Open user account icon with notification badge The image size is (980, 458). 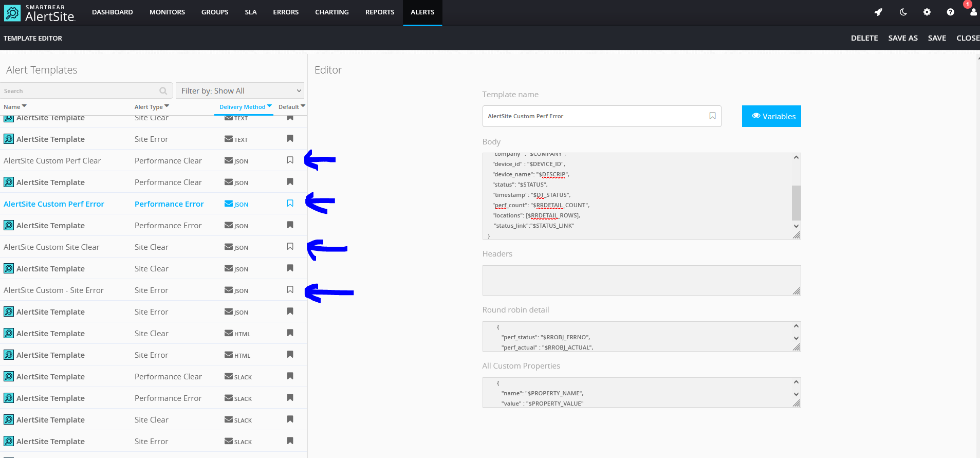(x=973, y=12)
